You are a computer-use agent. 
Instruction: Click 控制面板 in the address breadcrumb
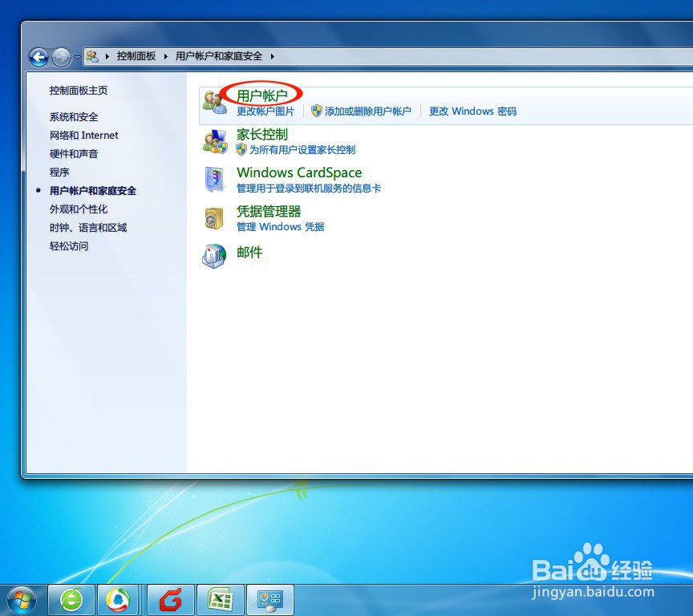click(x=136, y=56)
